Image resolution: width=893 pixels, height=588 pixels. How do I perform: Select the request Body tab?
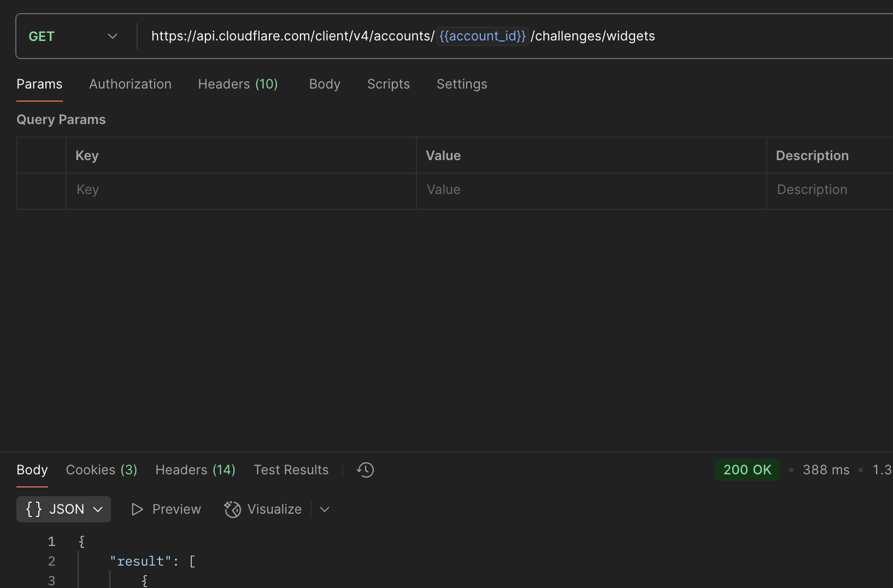coord(325,84)
